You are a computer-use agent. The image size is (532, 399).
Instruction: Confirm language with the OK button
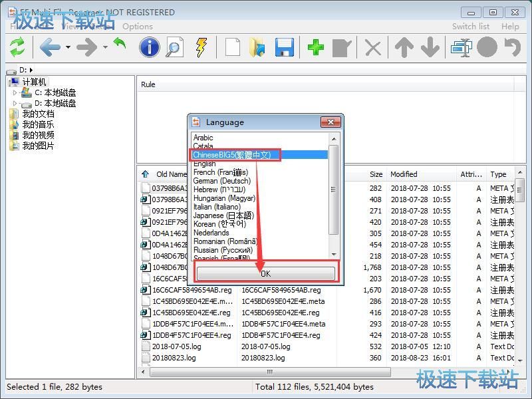(x=265, y=273)
